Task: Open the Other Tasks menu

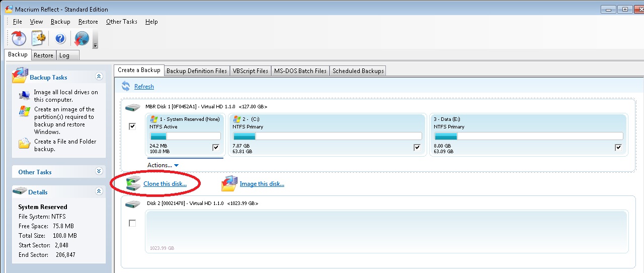Action: 122,22
